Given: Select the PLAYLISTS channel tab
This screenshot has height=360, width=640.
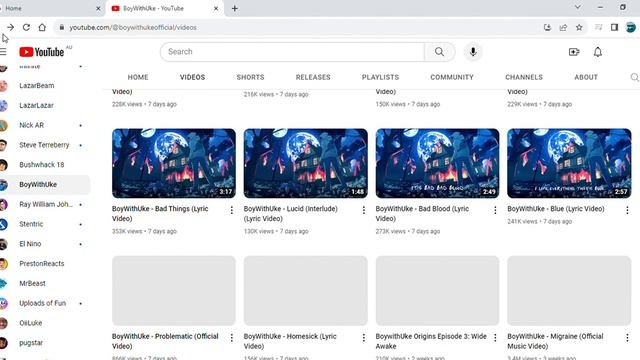Looking at the screenshot, I should coord(380,77).
